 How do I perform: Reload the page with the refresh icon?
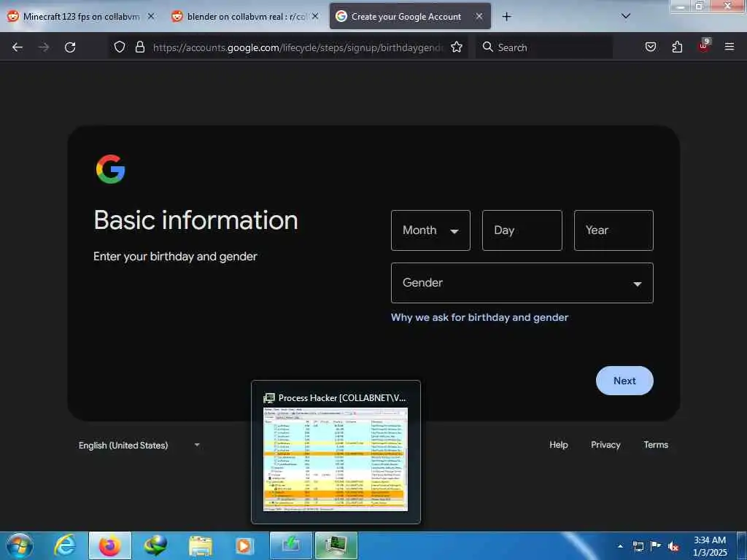(x=70, y=47)
